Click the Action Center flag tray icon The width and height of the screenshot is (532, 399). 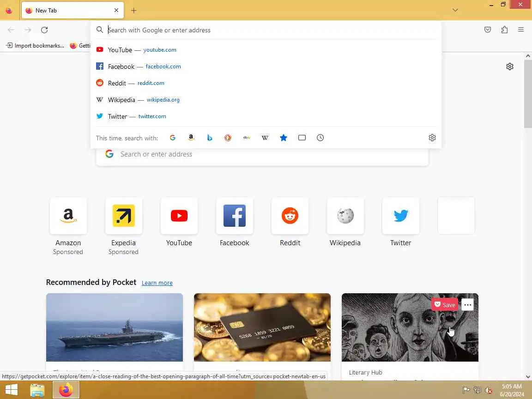click(466, 390)
